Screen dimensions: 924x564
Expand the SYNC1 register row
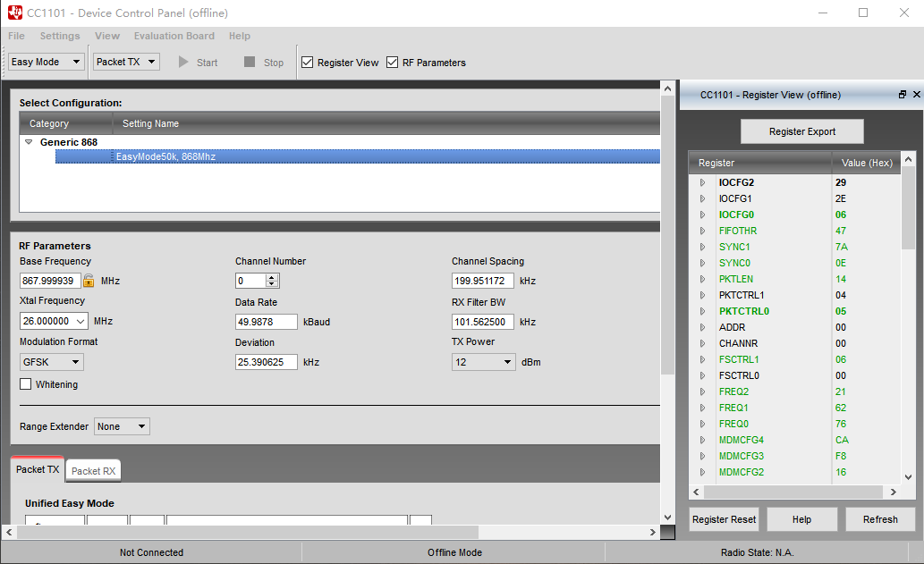click(702, 247)
